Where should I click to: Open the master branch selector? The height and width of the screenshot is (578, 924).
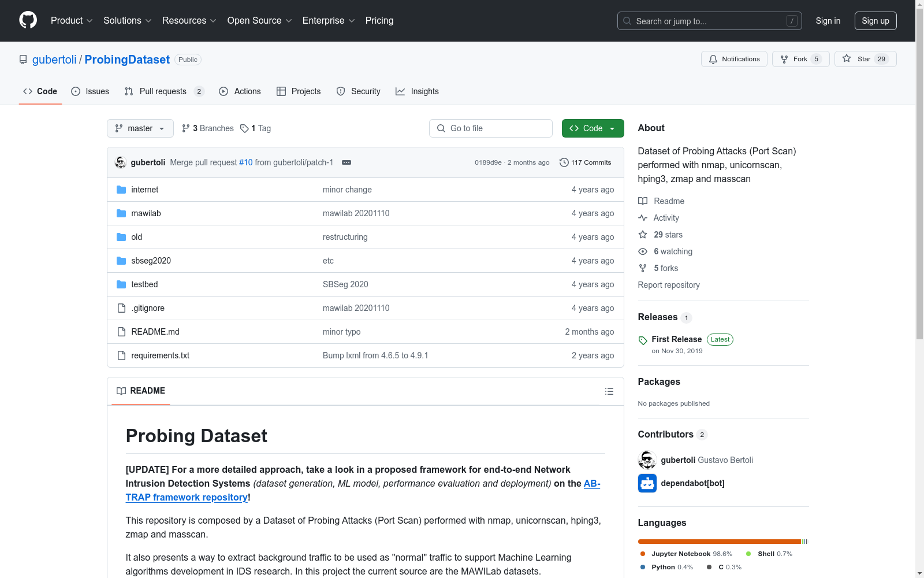point(140,128)
